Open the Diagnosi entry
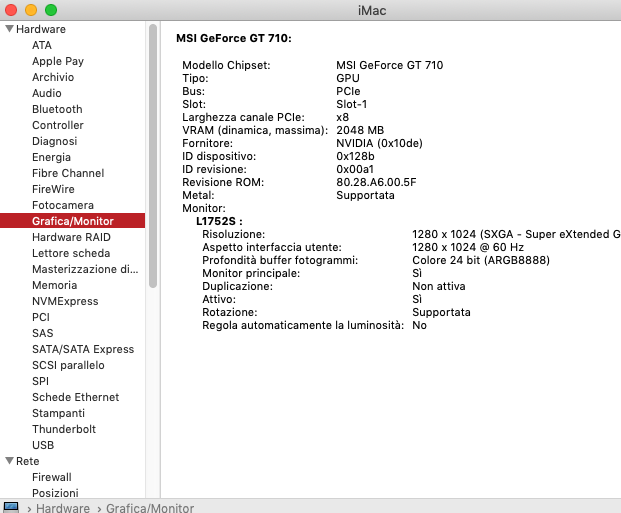 [55, 141]
